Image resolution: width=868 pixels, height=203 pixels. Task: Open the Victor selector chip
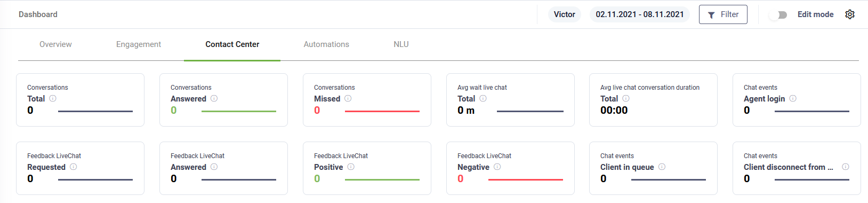click(564, 14)
